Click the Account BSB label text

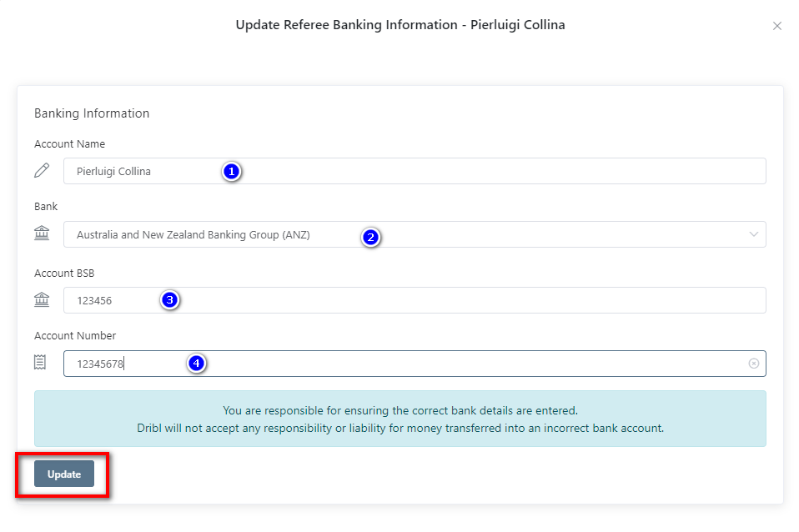70,273
